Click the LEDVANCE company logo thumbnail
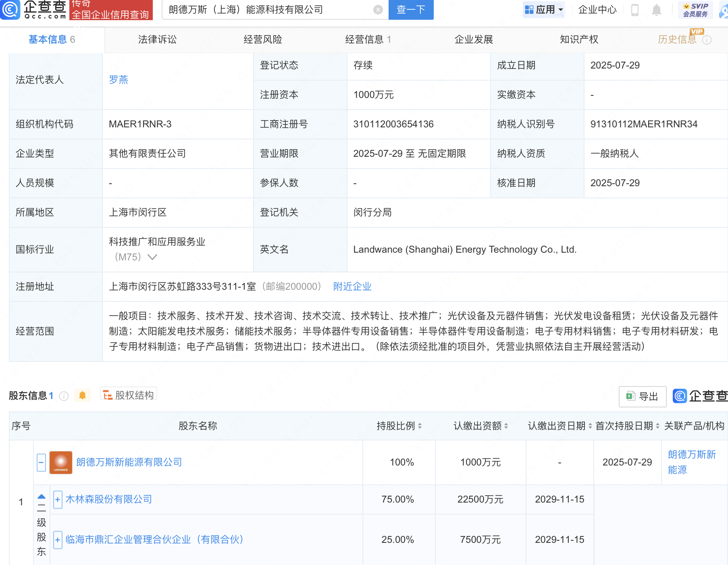This screenshot has width=728, height=565. [x=61, y=462]
